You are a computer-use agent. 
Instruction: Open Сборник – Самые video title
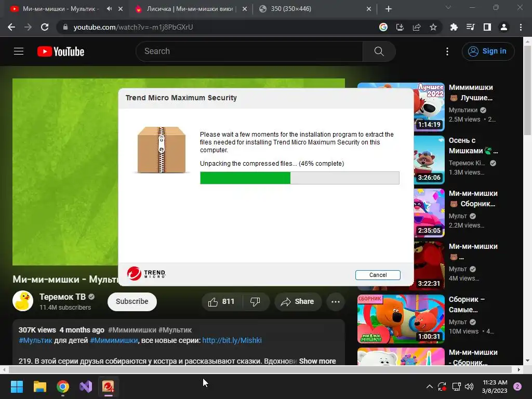467,304
